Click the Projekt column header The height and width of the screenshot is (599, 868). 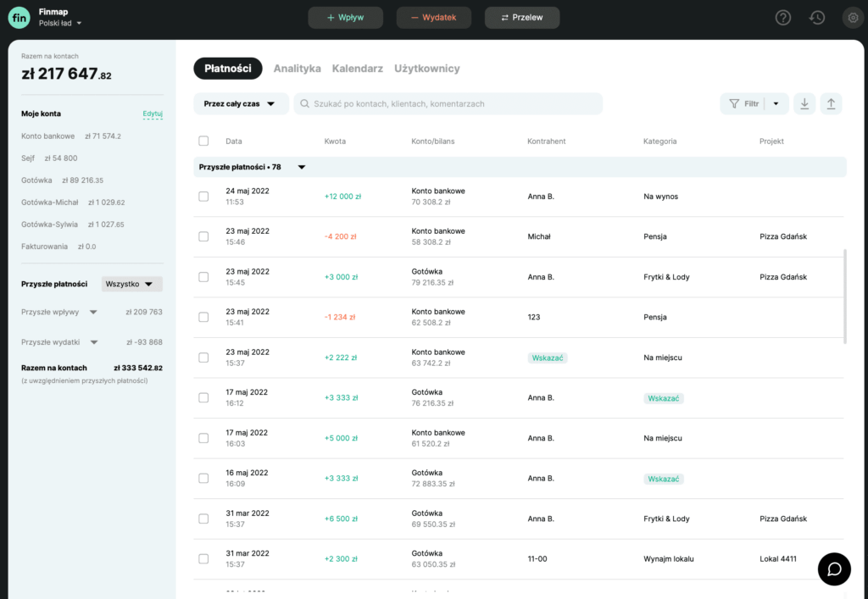pyautogui.click(x=771, y=141)
